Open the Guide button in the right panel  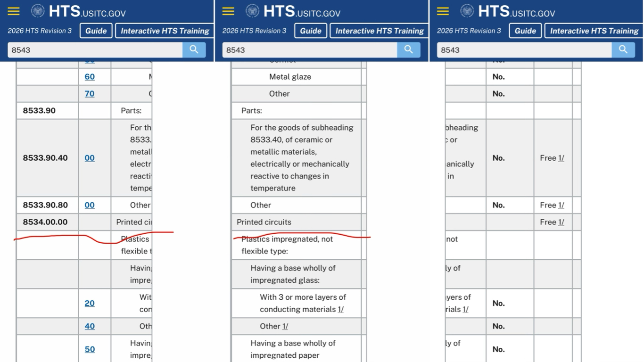[x=525, y=31]
